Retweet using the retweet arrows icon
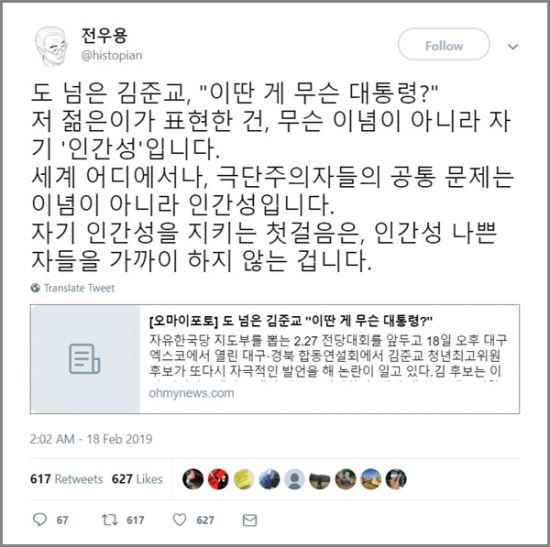The width and height of the screenshot is (550, 547). click(109, 520)
